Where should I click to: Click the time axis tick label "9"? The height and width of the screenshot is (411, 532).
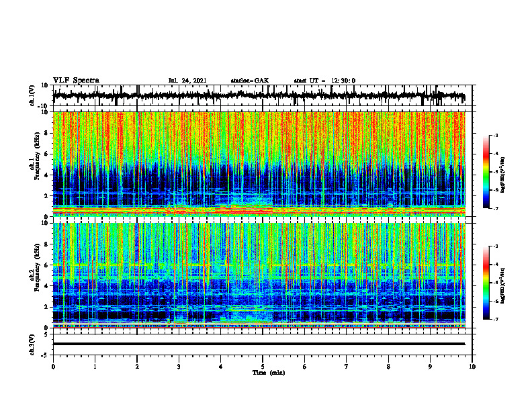coord(430,367)
